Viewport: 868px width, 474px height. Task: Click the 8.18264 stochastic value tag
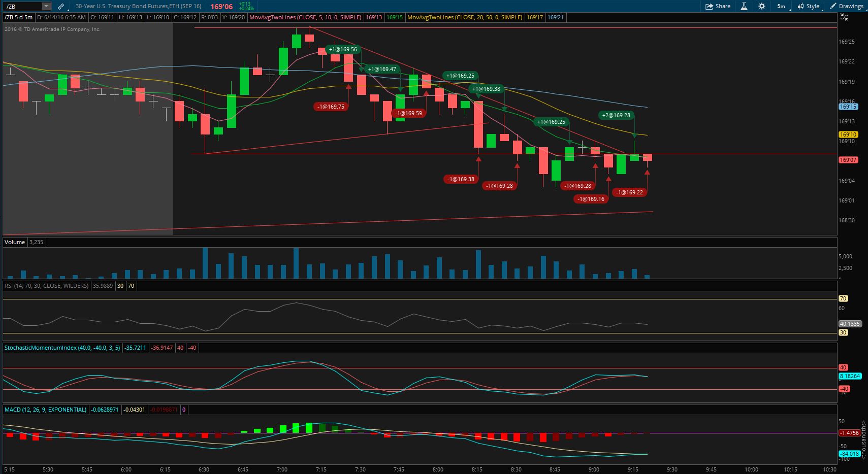(x=849, y=376)
